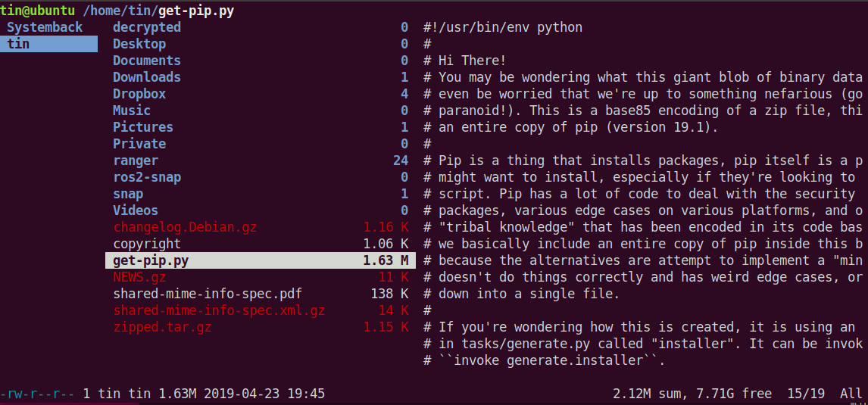Open the Dropbox folder
868x405 pixels.
pos(261,94)
